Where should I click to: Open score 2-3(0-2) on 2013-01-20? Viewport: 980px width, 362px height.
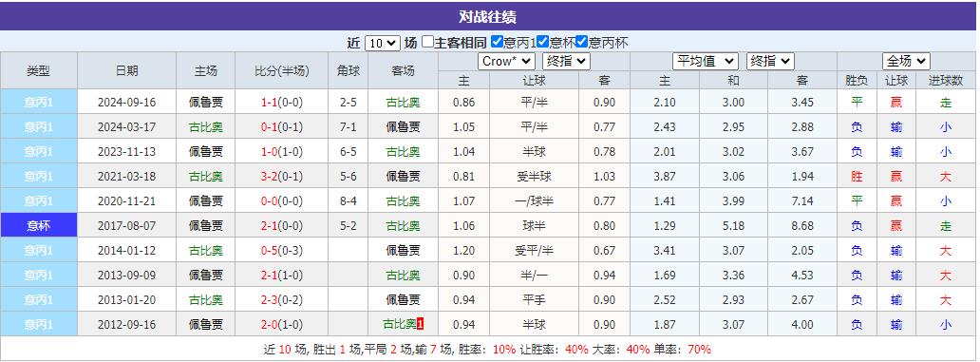point(281,300)
